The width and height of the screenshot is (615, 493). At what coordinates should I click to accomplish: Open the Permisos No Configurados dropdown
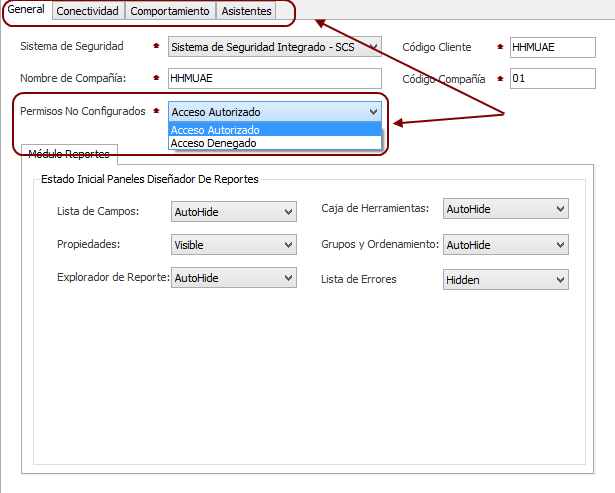click(x=274, y=112)
